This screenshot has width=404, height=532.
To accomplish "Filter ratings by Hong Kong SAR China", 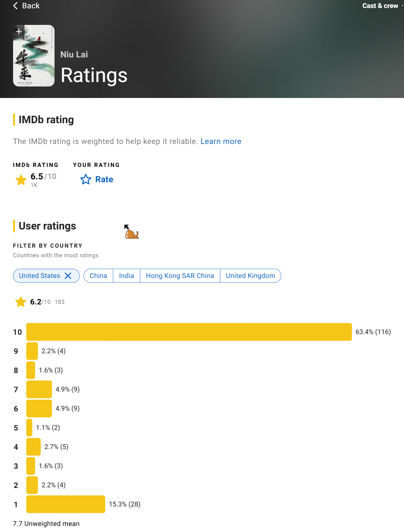I will pos(180,276).
